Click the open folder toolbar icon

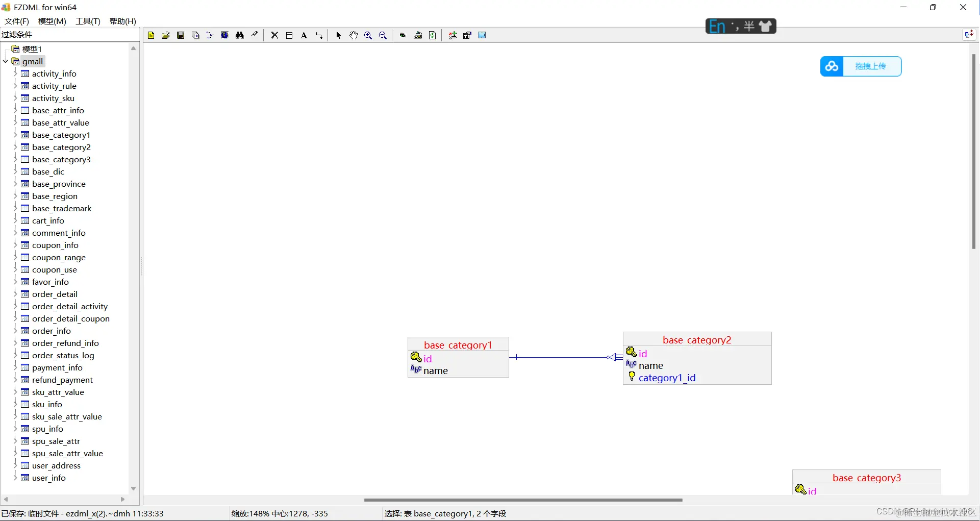pos(166,35)
